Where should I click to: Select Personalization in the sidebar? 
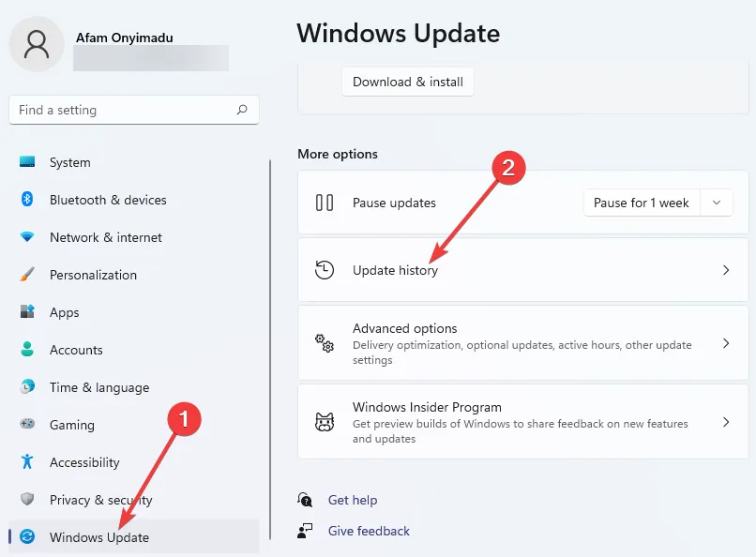(134, 275)
